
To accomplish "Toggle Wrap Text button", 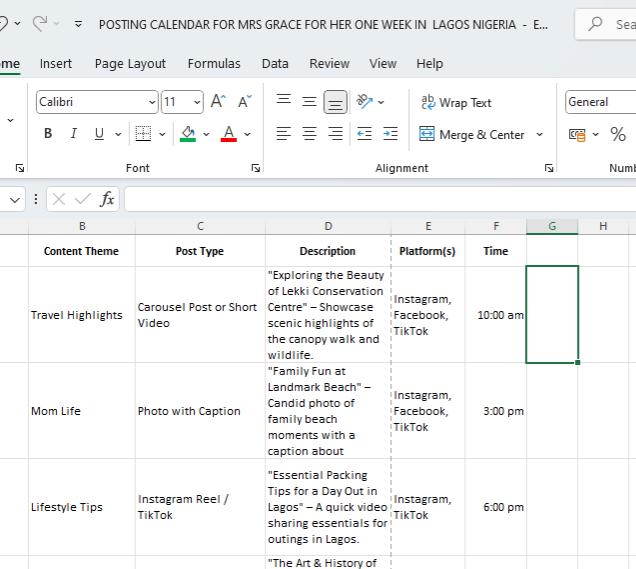I will pos(456,103).
